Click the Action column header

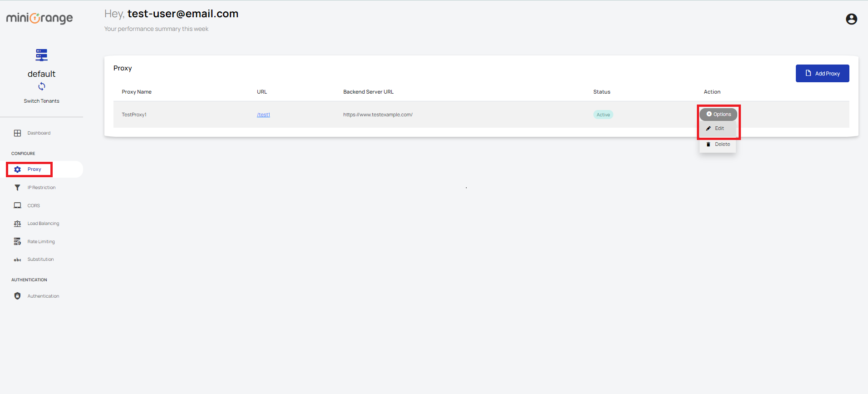712,92
